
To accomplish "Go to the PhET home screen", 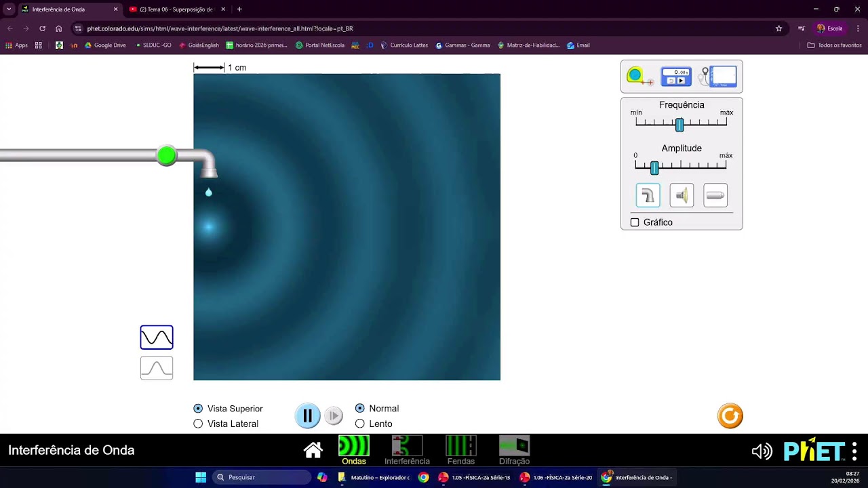I will (313, 450).
